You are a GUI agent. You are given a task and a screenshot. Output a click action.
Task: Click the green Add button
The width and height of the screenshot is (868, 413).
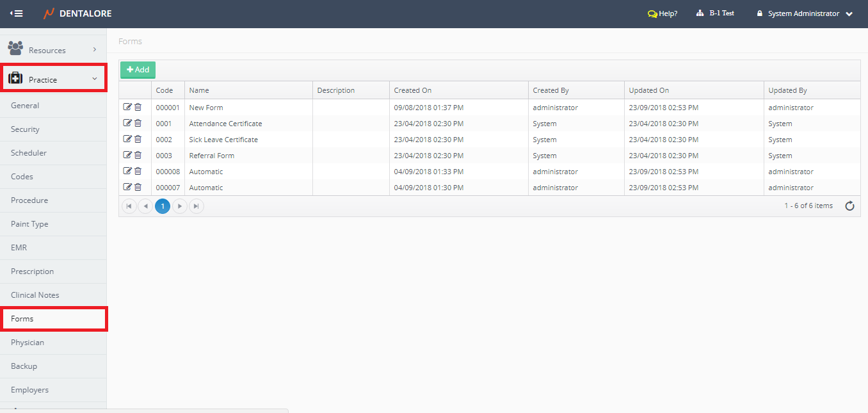tap(138, 70)
